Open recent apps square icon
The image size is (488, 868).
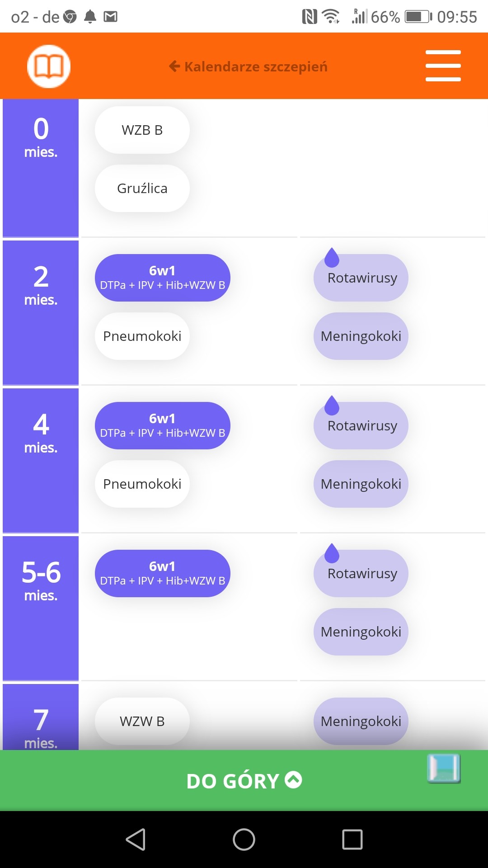(x=352, y=840)
